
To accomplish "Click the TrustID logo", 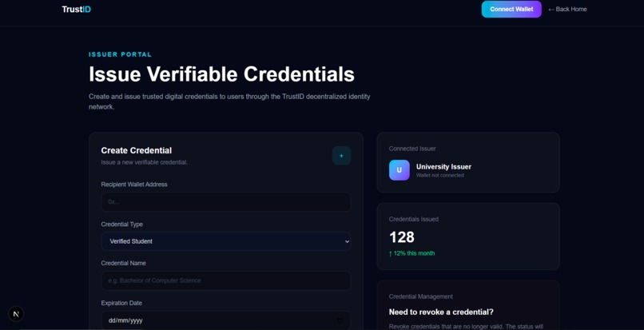I will [x=77, y=9].
